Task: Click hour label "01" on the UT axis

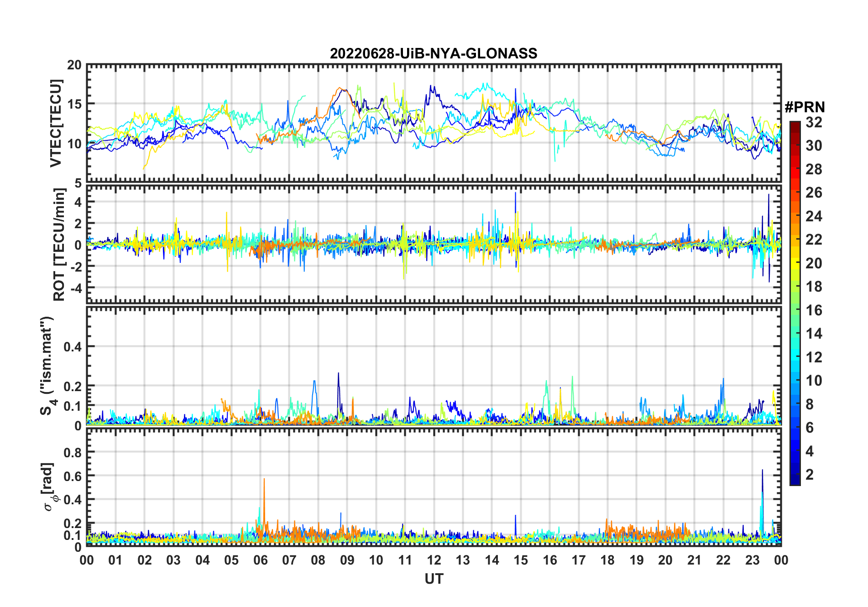Action: click(115, 560)
